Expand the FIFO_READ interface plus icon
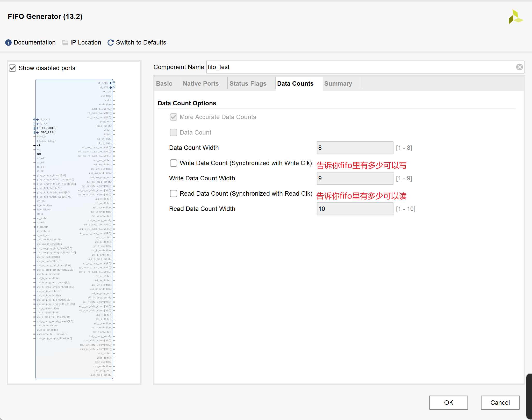Viewport: 532px width, 420px height. [x=38, y=132]
